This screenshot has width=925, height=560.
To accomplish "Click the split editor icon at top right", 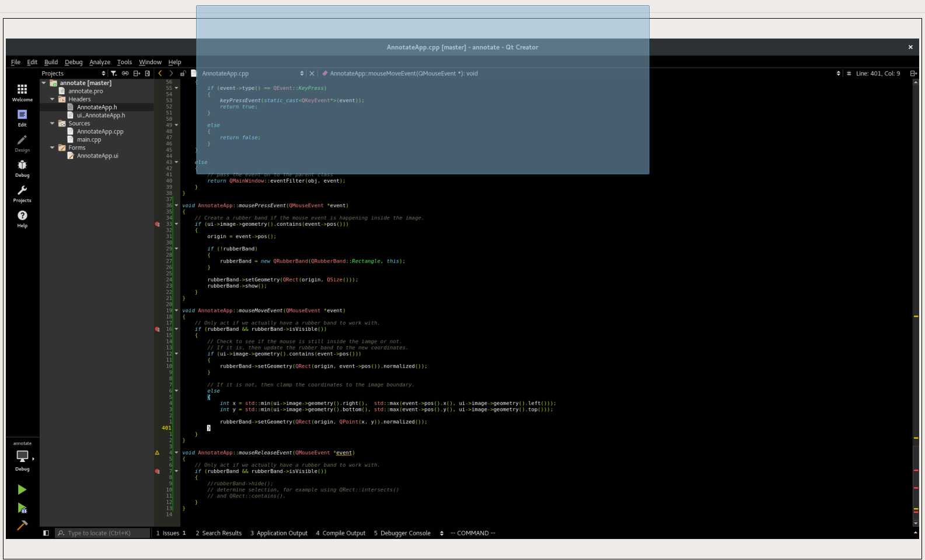I will pos(913,73).
